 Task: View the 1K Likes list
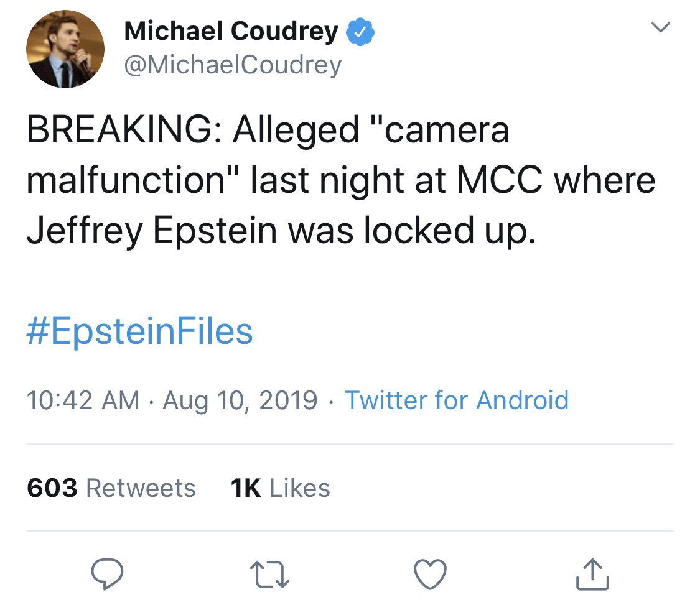coord(281,488)
